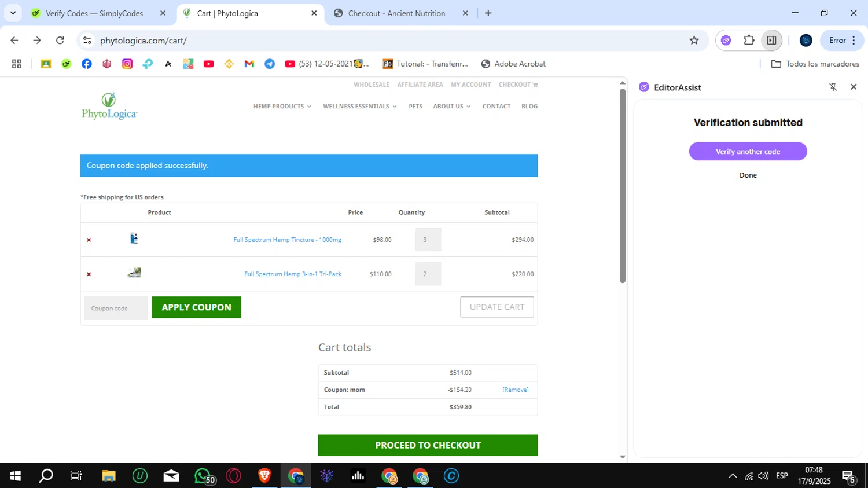The image size is (868, 488).
Task: Open the Error update menu button
Action: 843,41
